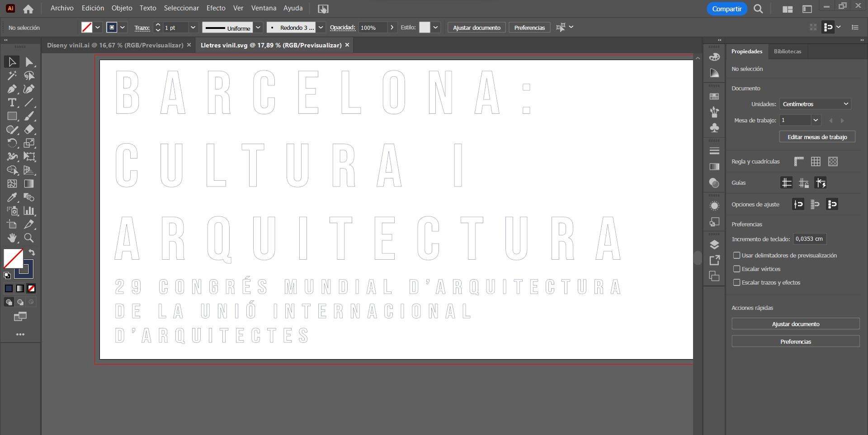Image resolution: width=868 pixels, height=435 pixels.
Task: Select the Shape Builder tool
Action: (12, 170)
